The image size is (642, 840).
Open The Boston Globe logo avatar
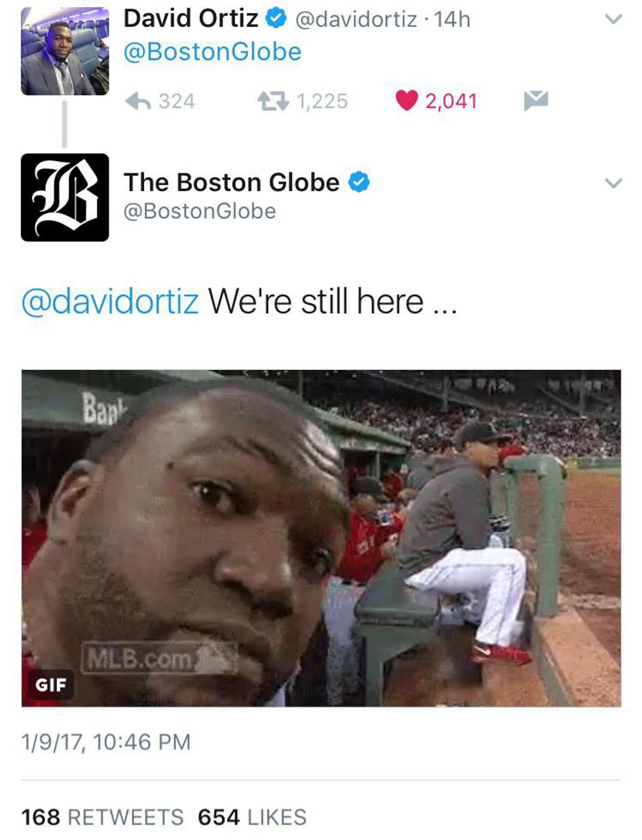(65, 197)
